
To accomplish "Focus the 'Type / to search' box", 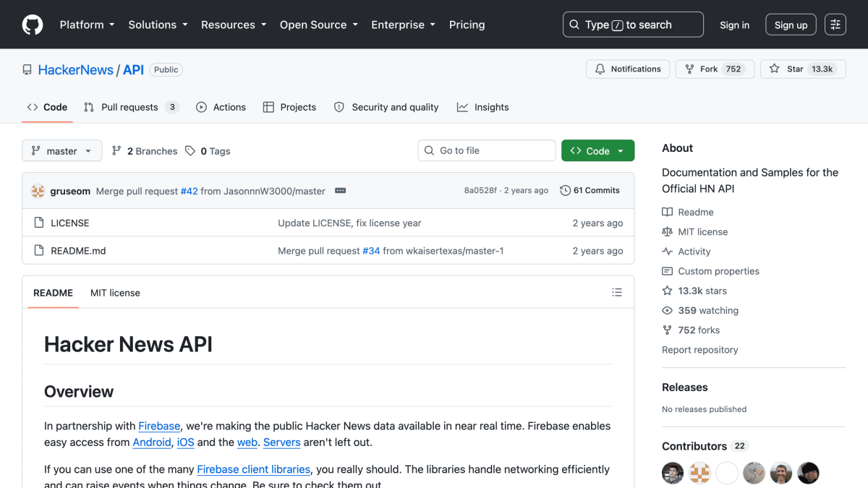I will pyautogui.click(x=633, y=25).
